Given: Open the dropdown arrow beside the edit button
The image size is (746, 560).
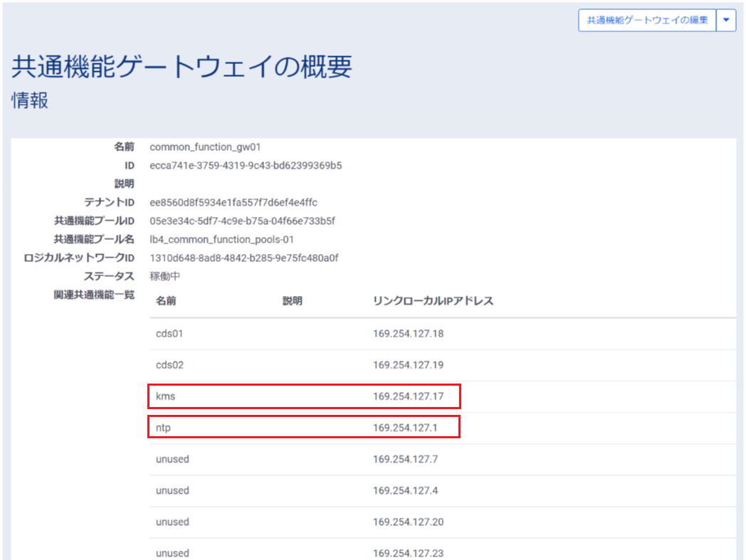Looking at the screenshot, I should pos(725,21).
